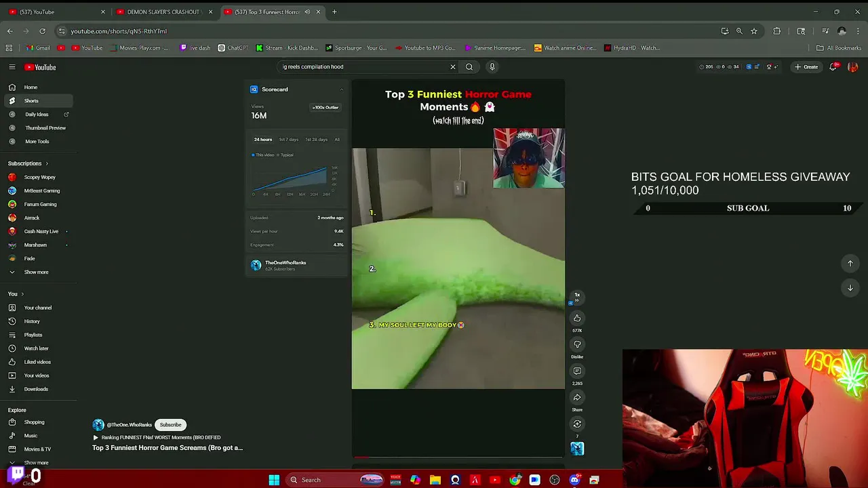Screen dimensions: 868x488
Task: Like the Short with thumbs-up
Action: pyautogui.click(x=577, y=318)
